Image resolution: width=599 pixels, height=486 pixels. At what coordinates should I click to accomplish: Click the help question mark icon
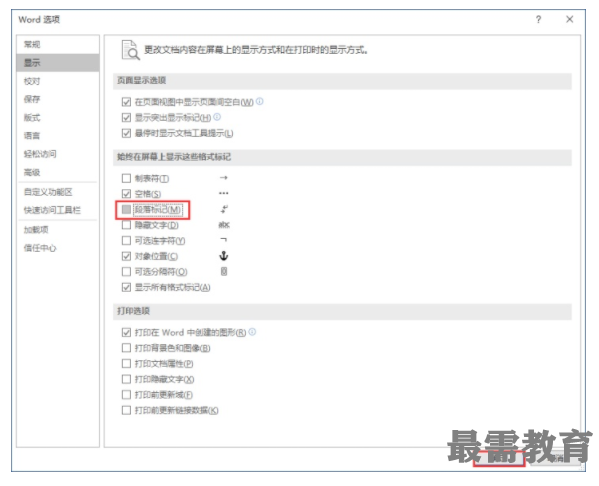click(538, 19)
